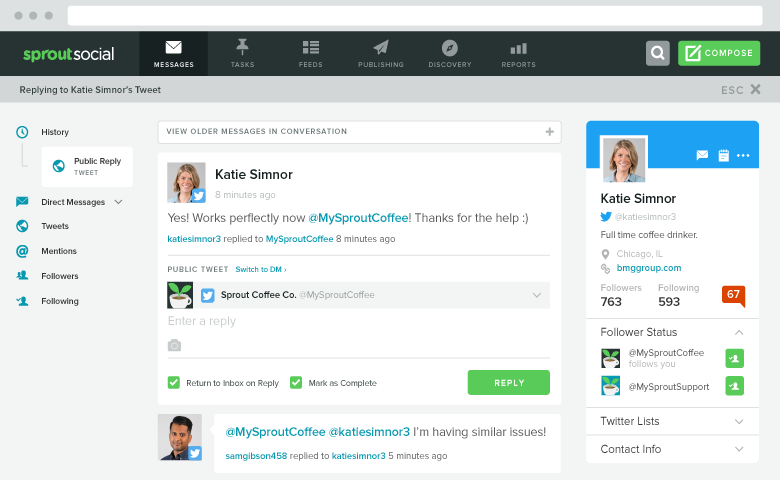Collapse the Follower Status section
Screen dimensions: 780x480
tap(739, 332)
